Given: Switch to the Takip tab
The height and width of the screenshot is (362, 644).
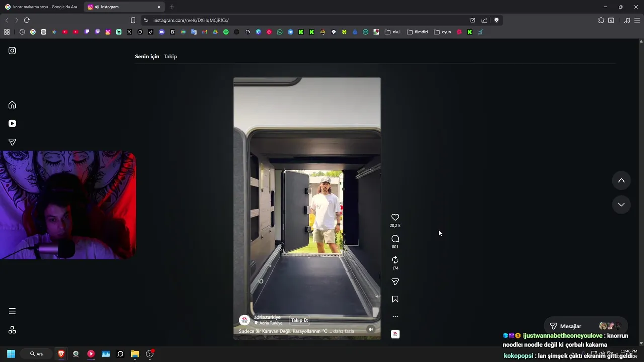Looking at the screenshot, I should coord(170,56).
